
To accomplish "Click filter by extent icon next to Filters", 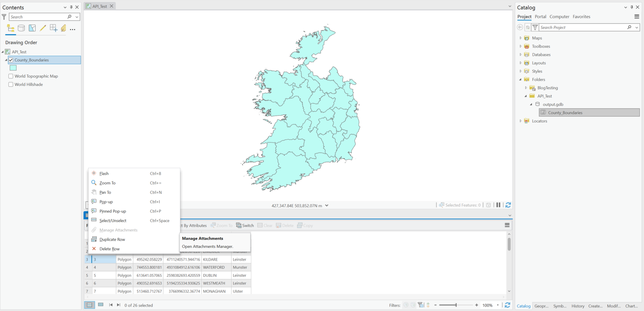I will pos(421,305).
